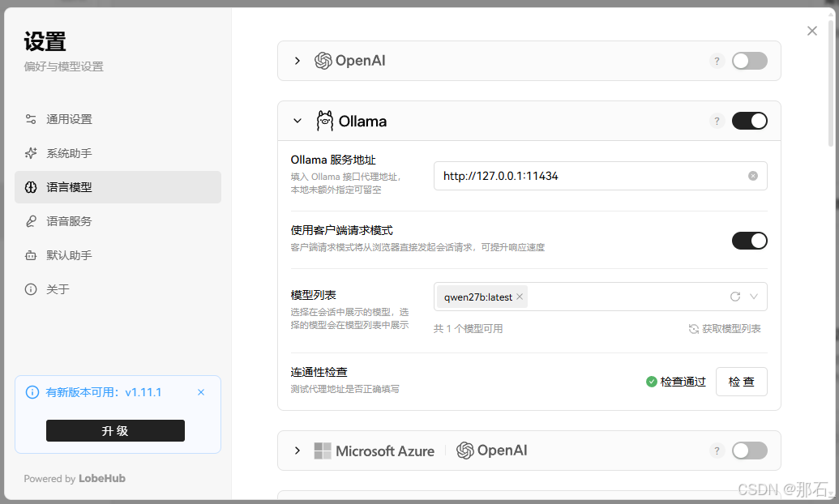Click the Microsoft Azure logo
Screen dimensions: 839x504
point(323,451)
